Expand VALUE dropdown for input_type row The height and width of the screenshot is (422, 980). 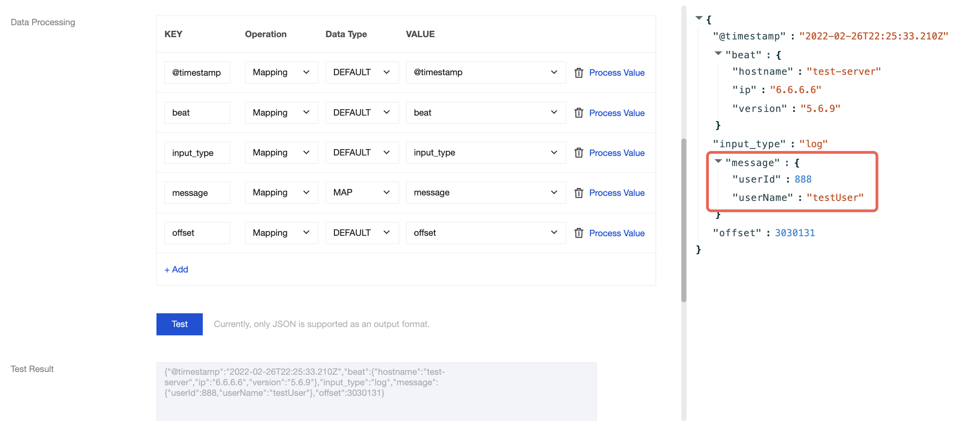485,153
